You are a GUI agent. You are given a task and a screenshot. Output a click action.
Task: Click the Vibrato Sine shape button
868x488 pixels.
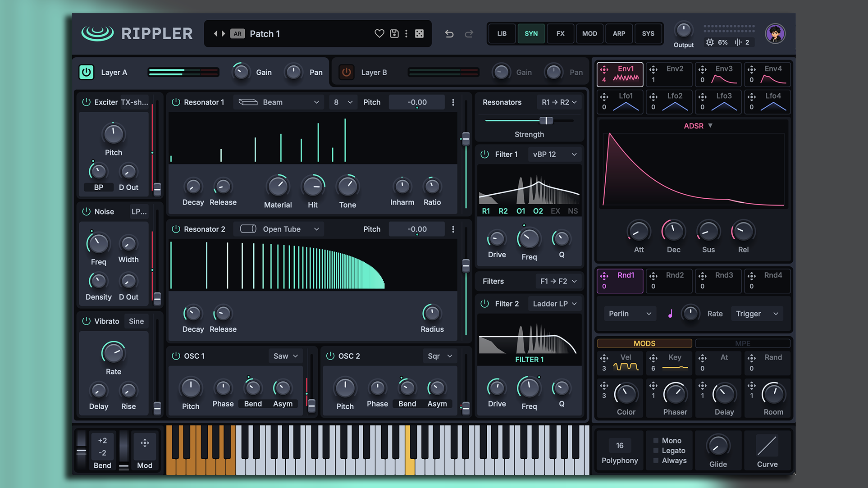tap(136, 321)
